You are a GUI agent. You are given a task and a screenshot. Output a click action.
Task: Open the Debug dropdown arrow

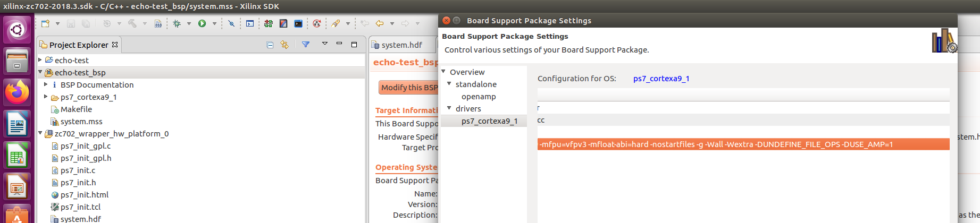coord(189,23)
